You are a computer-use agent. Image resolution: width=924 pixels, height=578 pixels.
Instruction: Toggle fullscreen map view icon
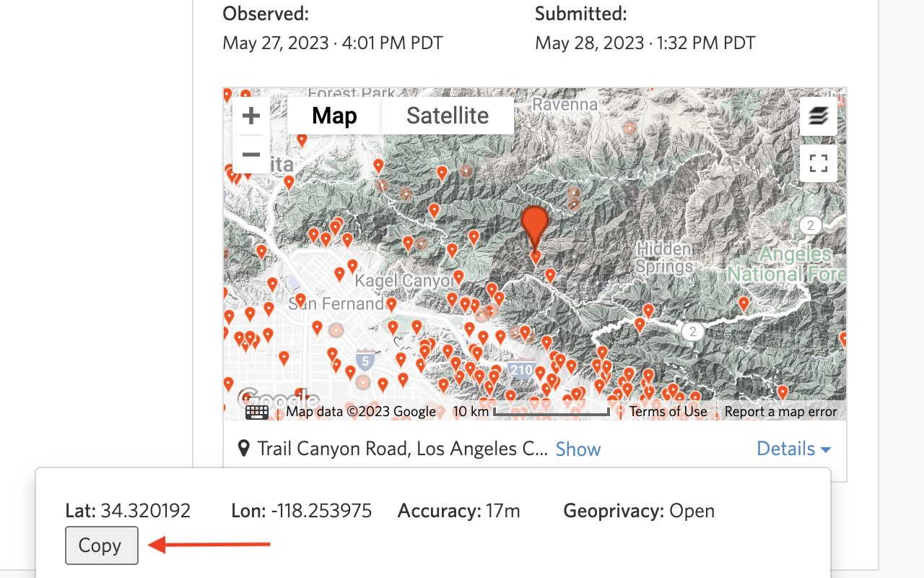[818, 163]
